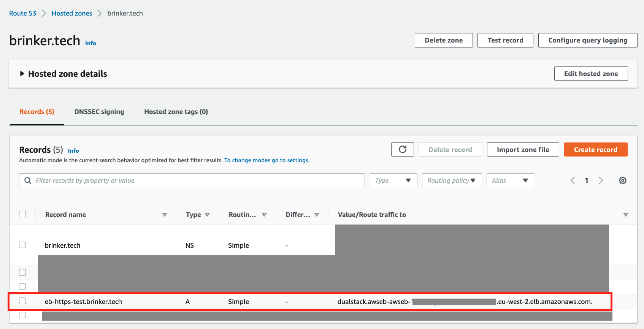The image size is (644, 329).
Task: Select the eb-https-test.brinker.tech record checkbox
Action: [x=22, y=301]
